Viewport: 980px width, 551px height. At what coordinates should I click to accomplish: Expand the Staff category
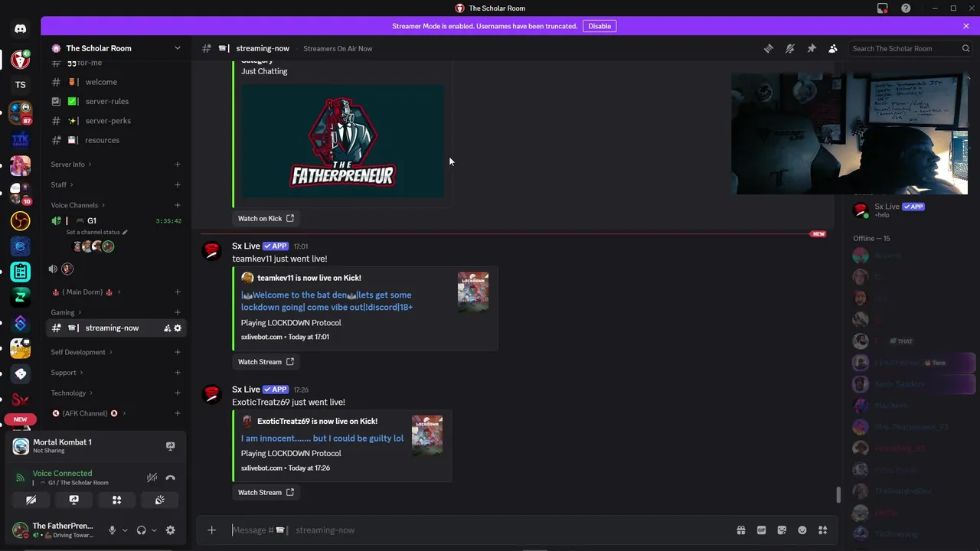tap(62, 184)
